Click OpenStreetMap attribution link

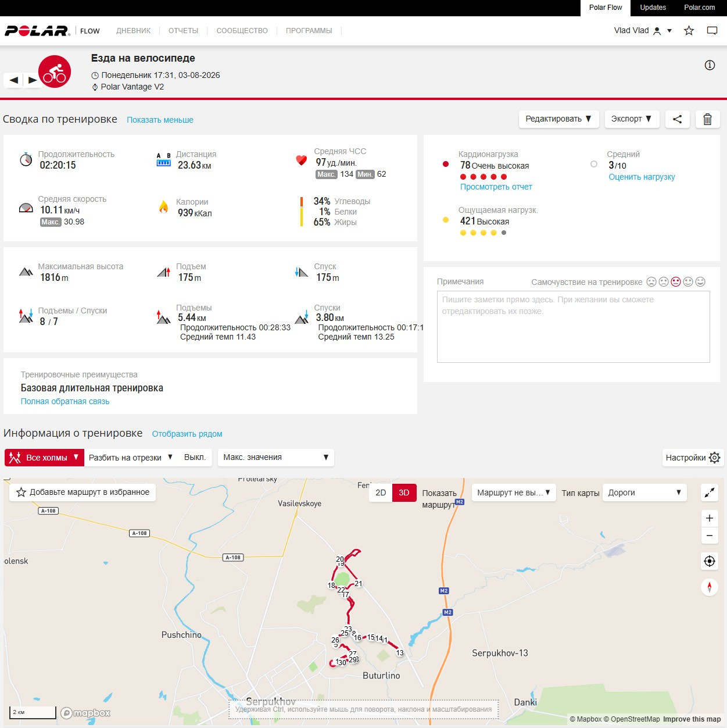[x=632, y=719]
